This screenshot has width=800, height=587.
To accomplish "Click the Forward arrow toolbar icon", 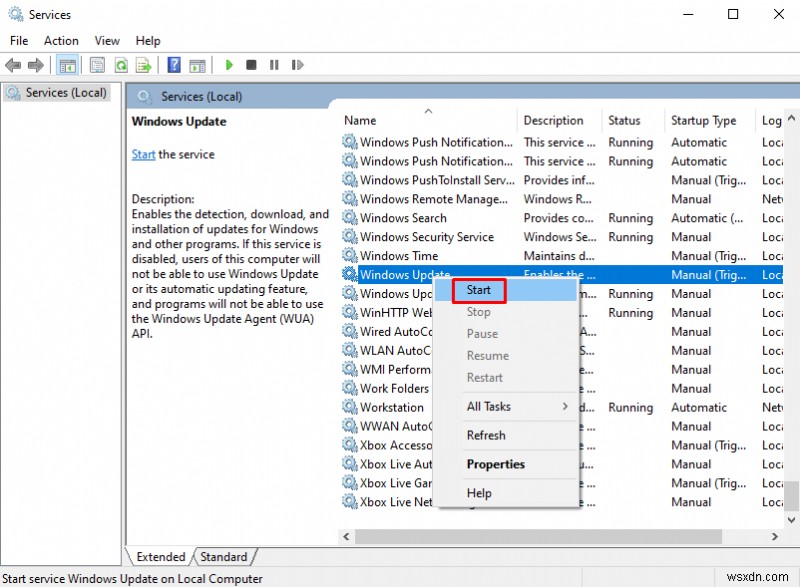I will tap(35, 65).
